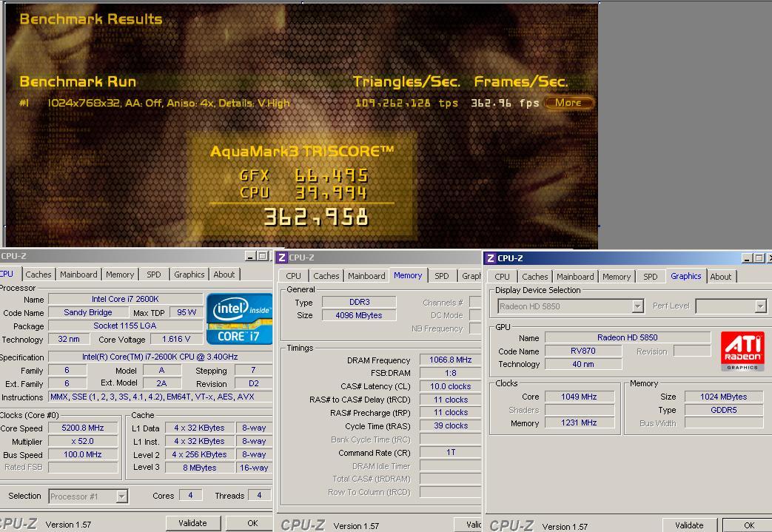Click the Intel Core i7 logo
Screen dimensions: 772x532
click(x=239, y=318)
